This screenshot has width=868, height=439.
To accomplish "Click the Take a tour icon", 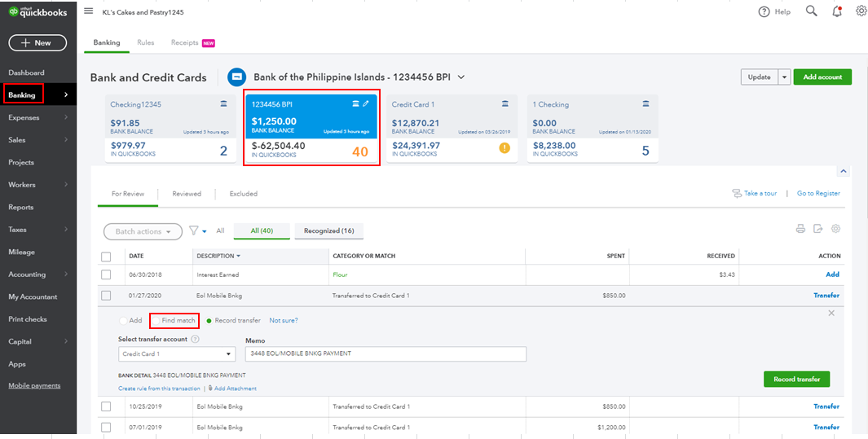I will pyautogui.click(x=737, y=194).
